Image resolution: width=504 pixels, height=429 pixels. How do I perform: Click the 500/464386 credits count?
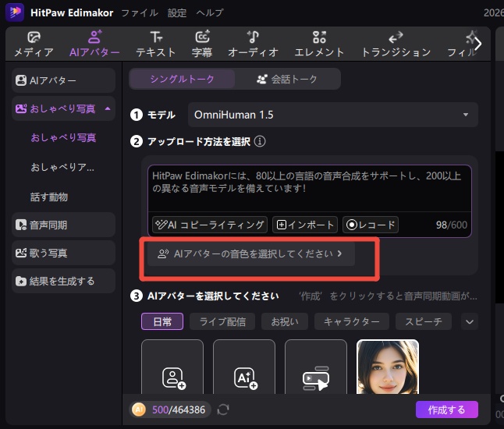[x=179, y=409]
